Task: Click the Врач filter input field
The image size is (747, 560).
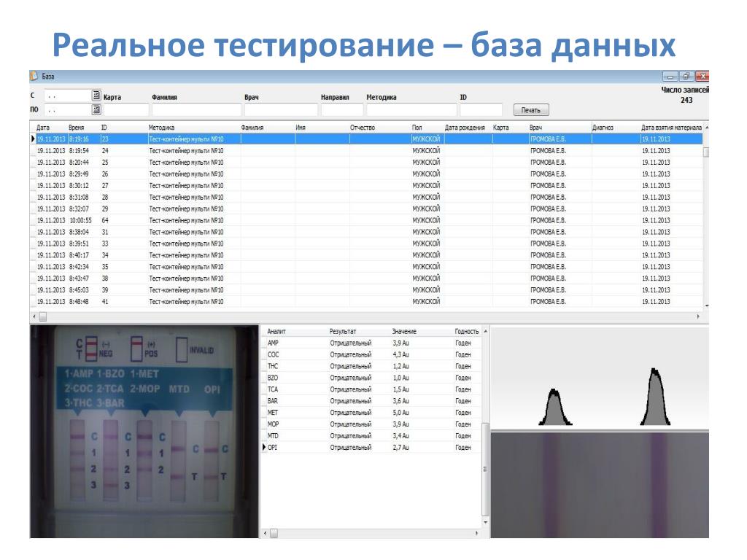Action: 281,110
